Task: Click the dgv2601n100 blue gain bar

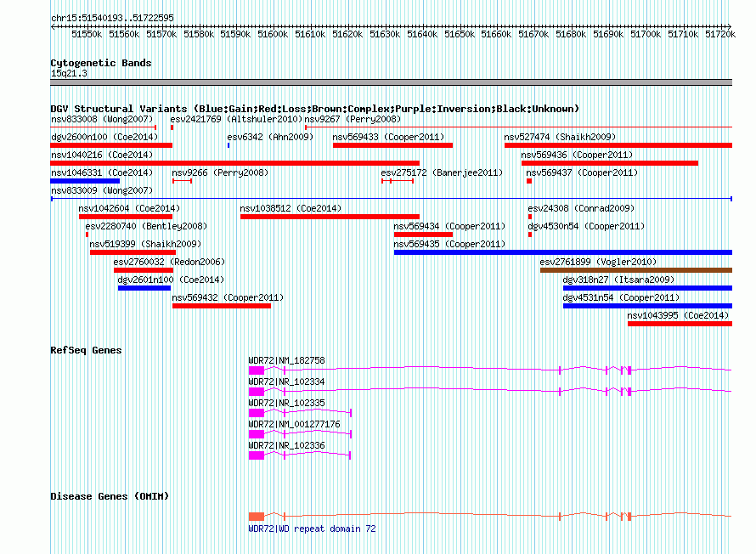Action: point(144,288)
